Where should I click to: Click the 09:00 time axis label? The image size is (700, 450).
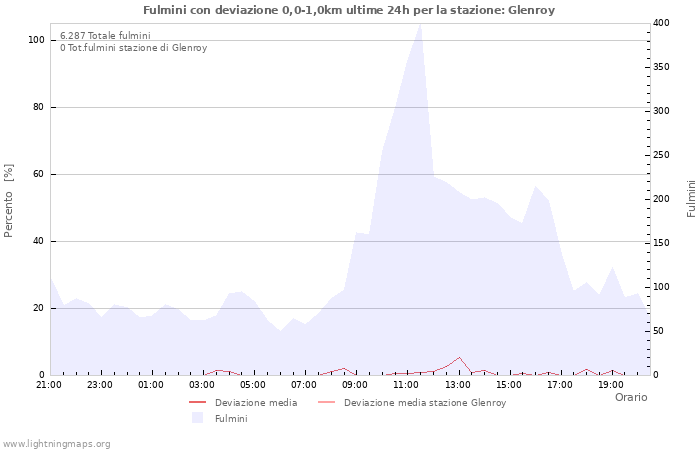[x=355, y=385]
